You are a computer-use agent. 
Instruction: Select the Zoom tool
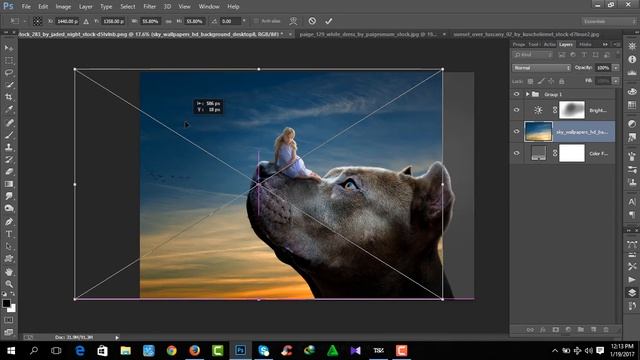(x=9, y=284)
